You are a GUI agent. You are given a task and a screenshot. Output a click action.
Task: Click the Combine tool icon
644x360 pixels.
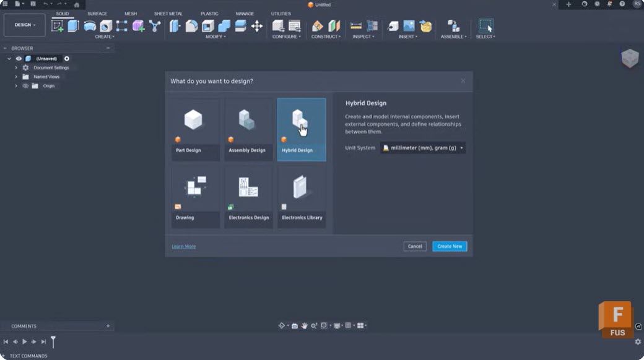[224, 26]
